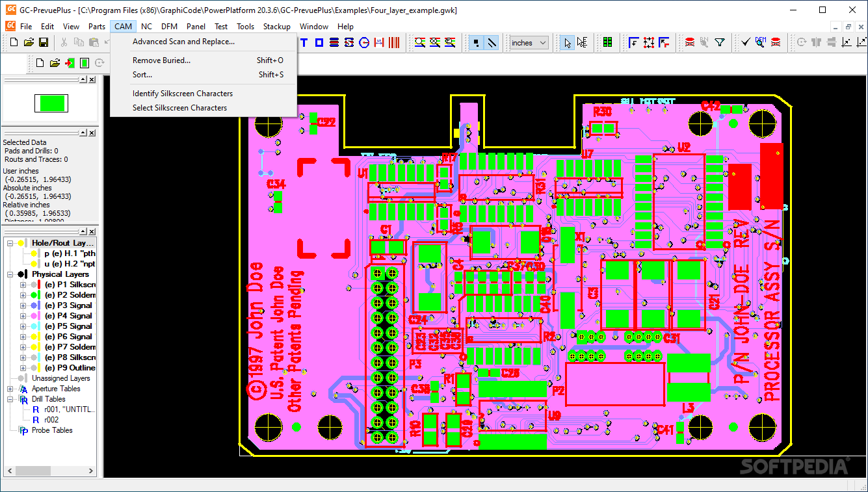The height and width of the screenshot is (492, 868).
Task: Toggle the black square pad mode button
Action: 477,43
